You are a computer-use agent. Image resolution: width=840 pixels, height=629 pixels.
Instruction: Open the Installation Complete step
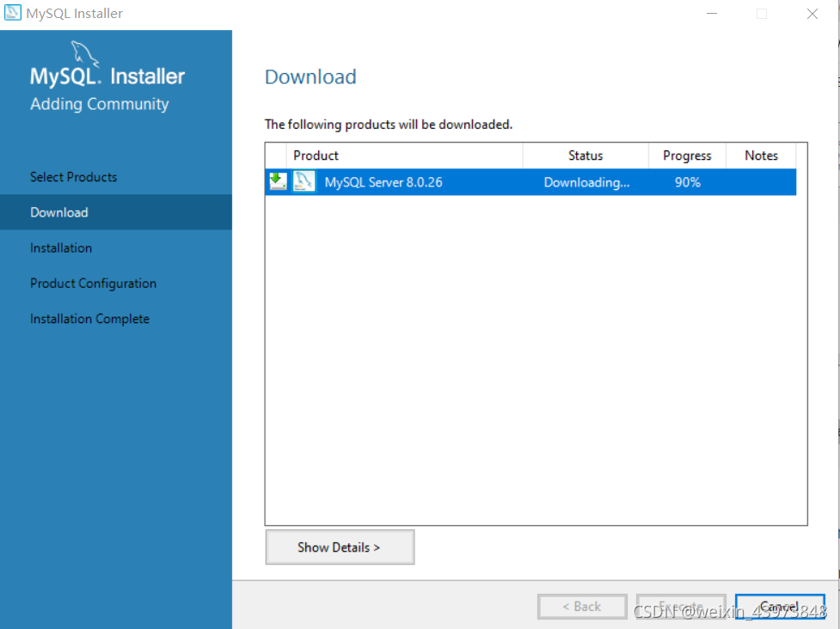click(x=89, y=319)
